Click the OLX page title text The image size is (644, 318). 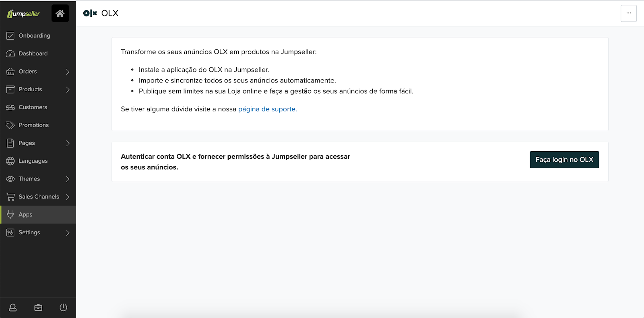point(110,13)
